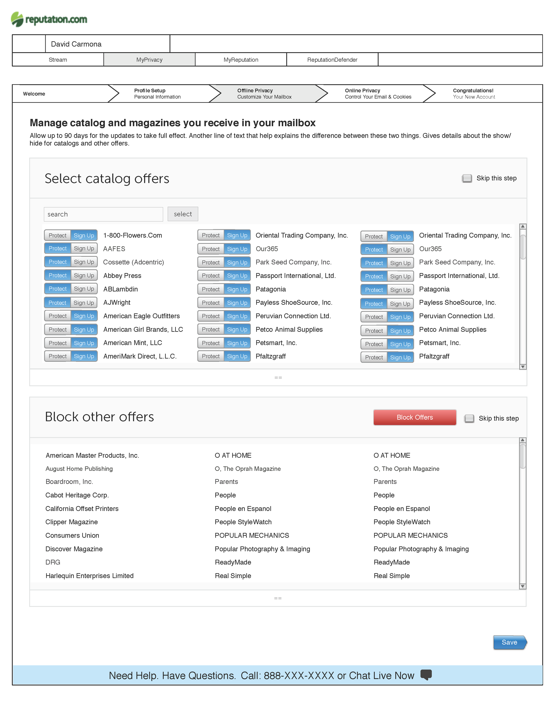This screenshot has height=728, width=560.
Task: Select California Offset Printers
Action: (x=82, y=508)
